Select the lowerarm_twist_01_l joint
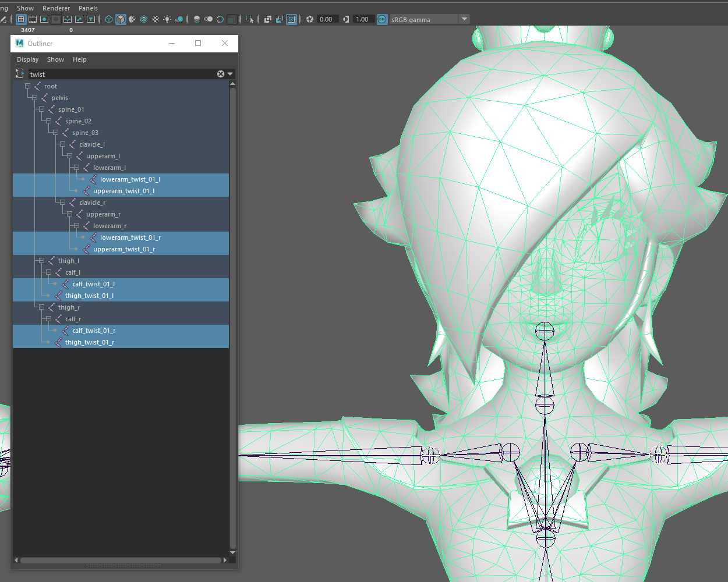 [129, 179]
